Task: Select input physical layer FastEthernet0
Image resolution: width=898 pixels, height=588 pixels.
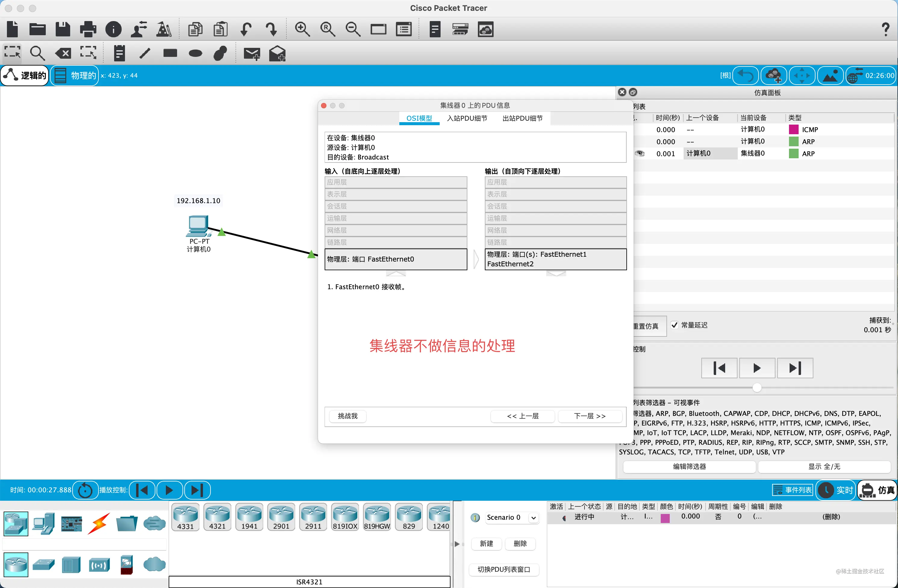Action: pyautogui.click(x=396, y=259)
